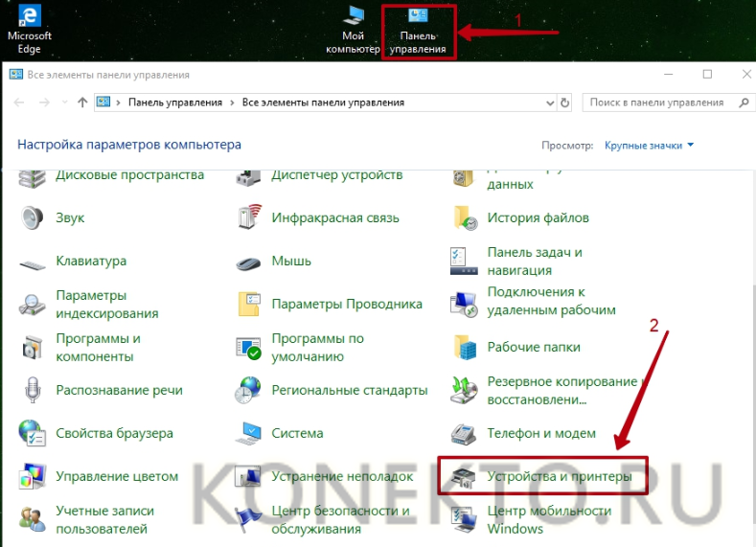Viewport: 756px width, 547px height.
Task: Open the Звук sound icon
Action: [x=32, y=217]
